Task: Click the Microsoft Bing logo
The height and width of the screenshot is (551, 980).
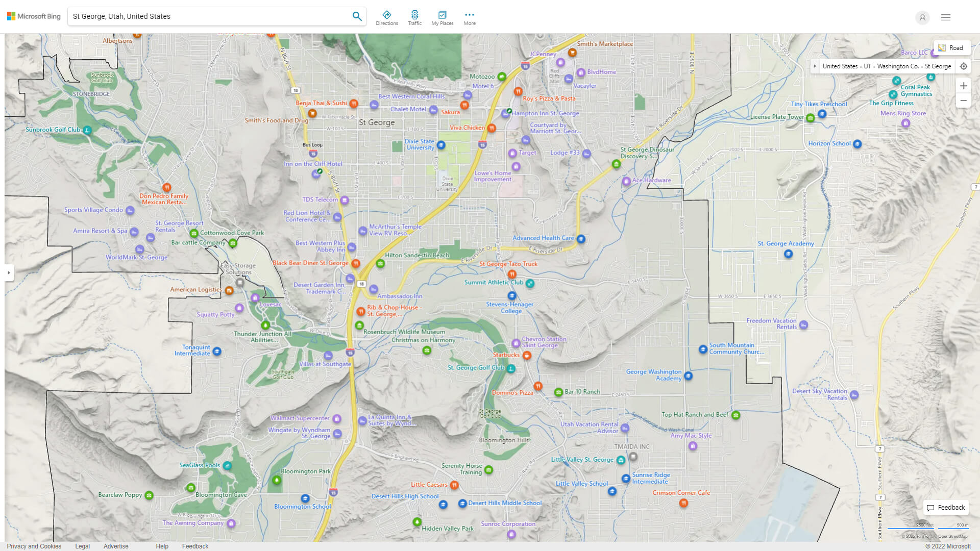Action: [33, 16]
